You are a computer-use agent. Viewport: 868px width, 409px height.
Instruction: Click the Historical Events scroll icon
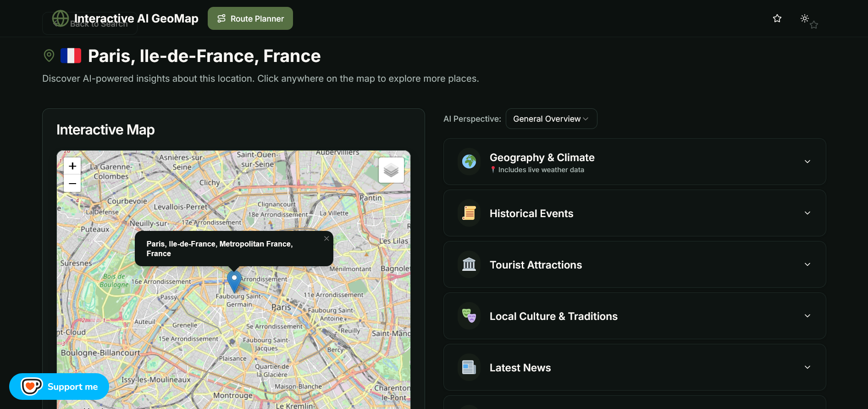coord(469,213)
